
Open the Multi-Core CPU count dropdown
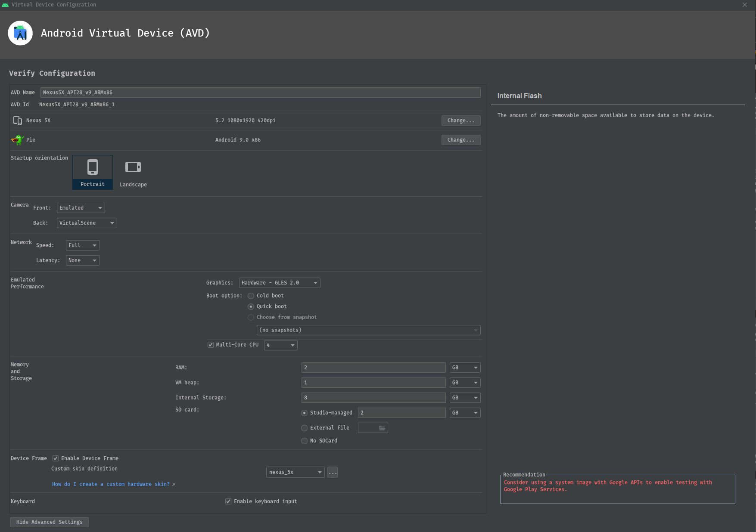coord(281,345)
